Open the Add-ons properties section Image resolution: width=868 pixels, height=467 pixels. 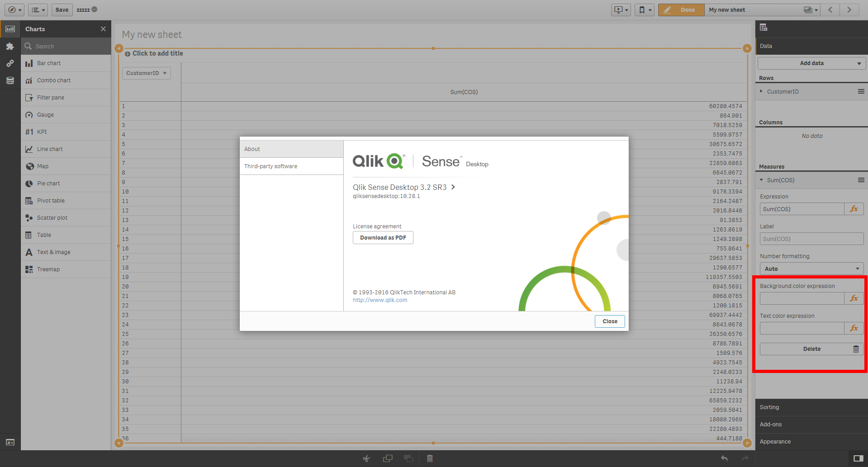(812, 425)
